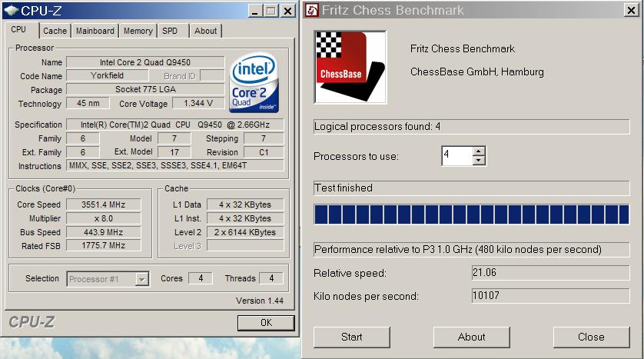Close the CPU-Z window

pyautogui.click(x=288, y=11)
